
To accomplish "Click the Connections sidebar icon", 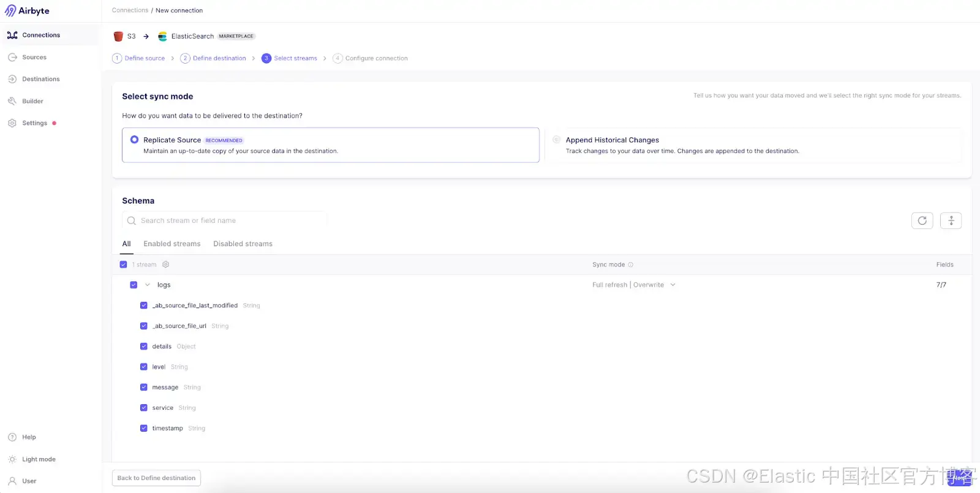I will pyautogui.click(x=12, y=35).
